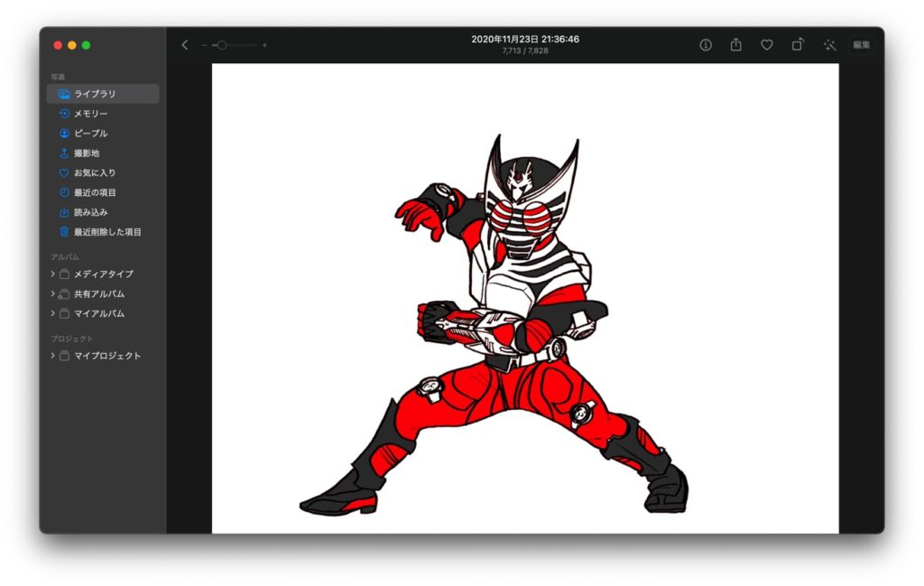Mark photo as favorite with heart icon
Viewport: 924px width, 586px height.
767,45
